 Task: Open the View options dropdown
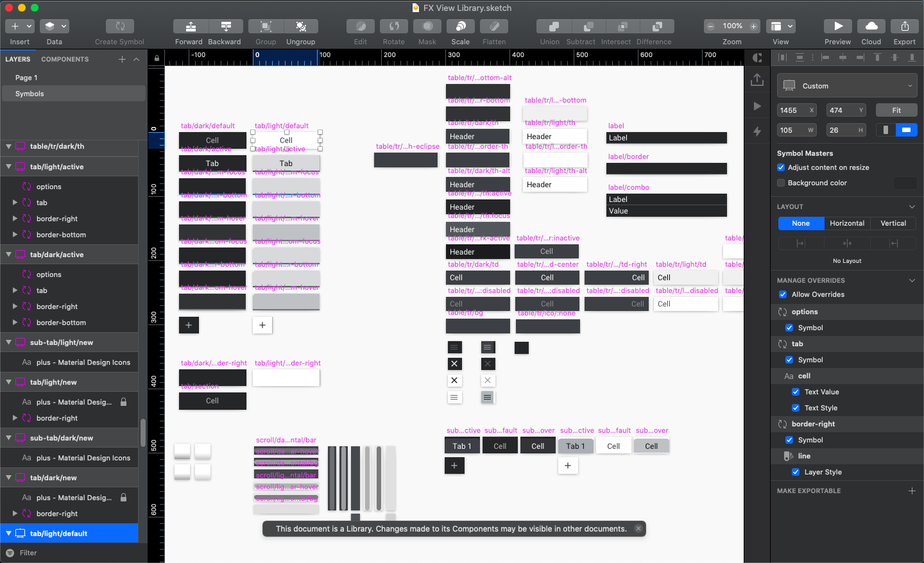point(781,26)
